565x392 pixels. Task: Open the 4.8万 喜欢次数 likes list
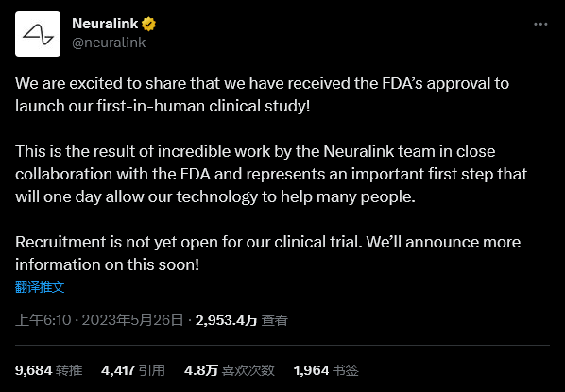pos(230,370)
